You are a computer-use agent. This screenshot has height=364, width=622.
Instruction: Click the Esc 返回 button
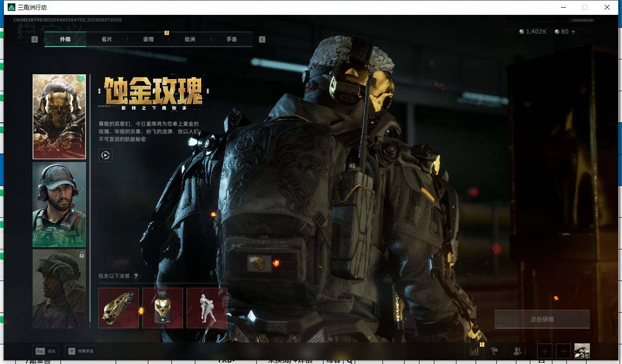tap(47, 351)
